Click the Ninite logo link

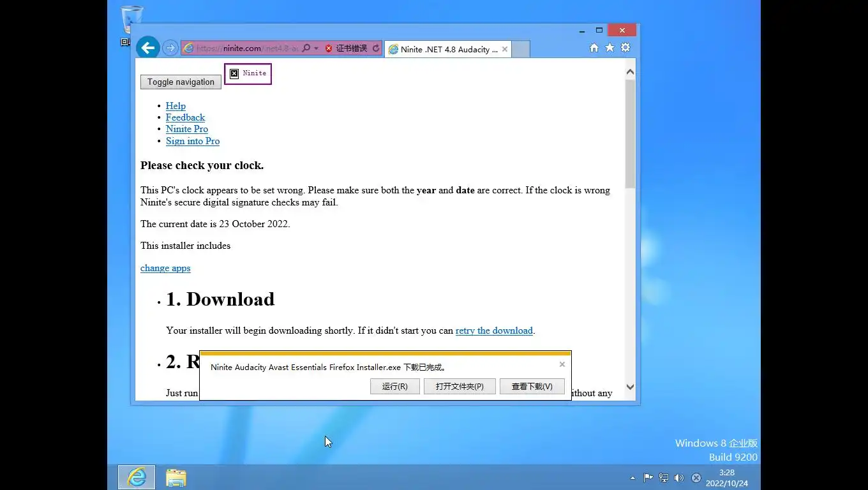tap(248, 73)
